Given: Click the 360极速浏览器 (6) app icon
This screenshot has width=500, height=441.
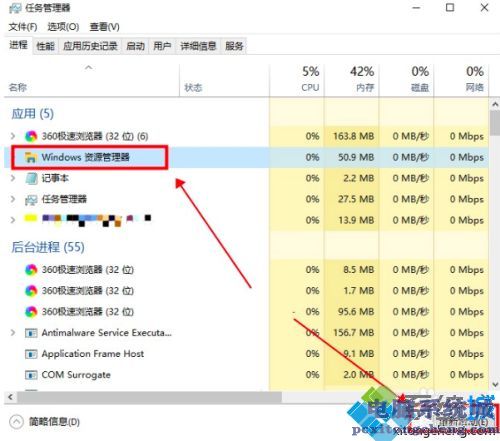Looking at the screenshot, I should [x=31, y=136].
